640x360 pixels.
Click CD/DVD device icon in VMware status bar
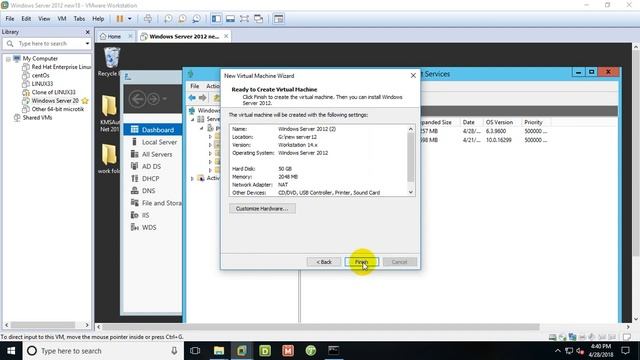(x=562, y=337)
